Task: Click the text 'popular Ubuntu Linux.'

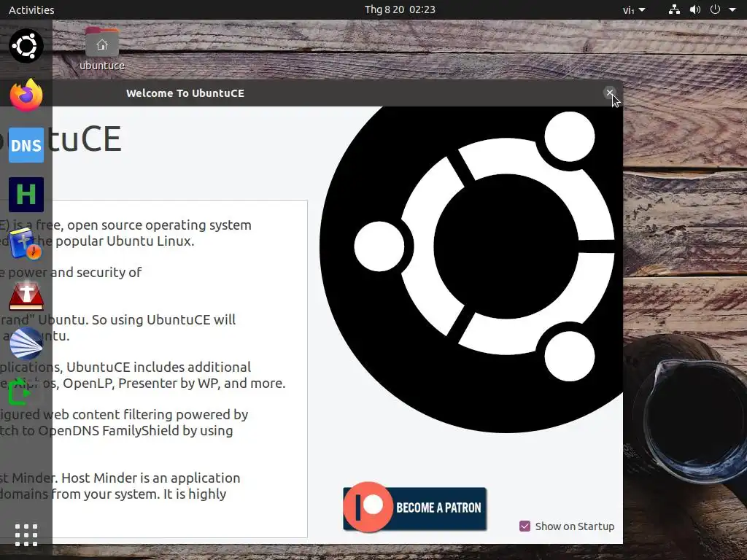Action: click(125, 241)
